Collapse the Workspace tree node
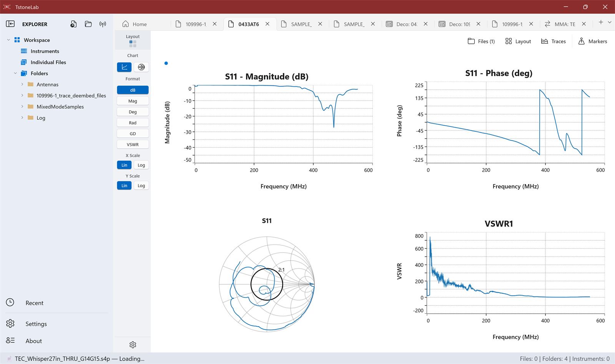Image resolution: width=615 pixels, height=364 pixels. pyautogui.click(x=8, y=40)
